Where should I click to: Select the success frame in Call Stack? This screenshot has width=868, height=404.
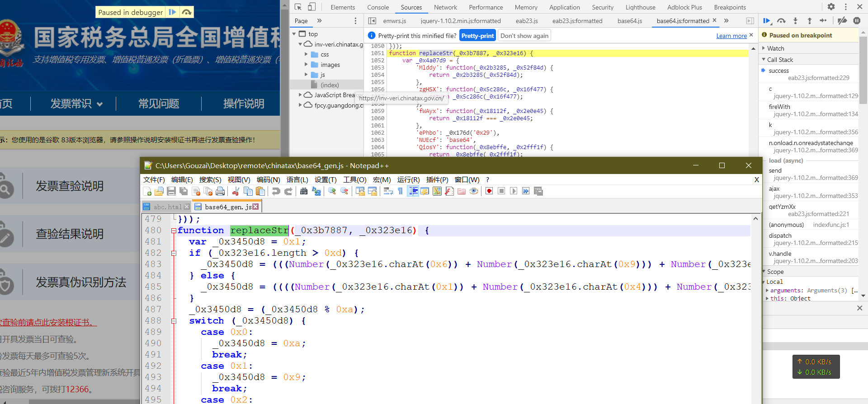[x=779, y=71]
